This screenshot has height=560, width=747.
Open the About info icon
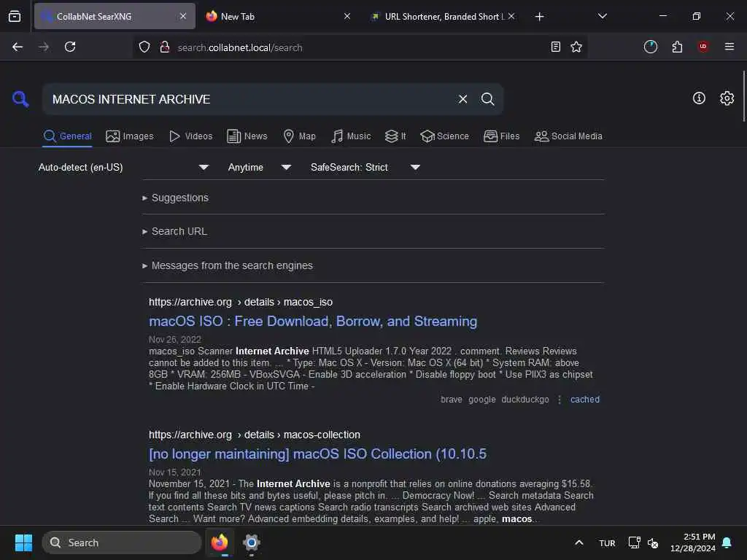[x=699, y=98]
